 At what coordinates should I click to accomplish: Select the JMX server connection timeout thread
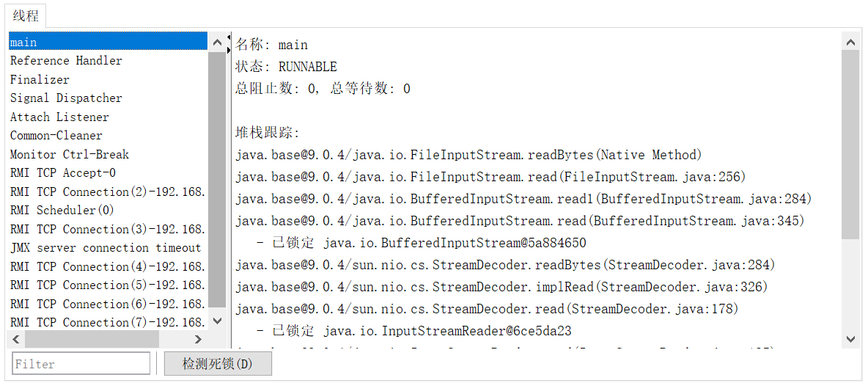click(x=106, y=248)
